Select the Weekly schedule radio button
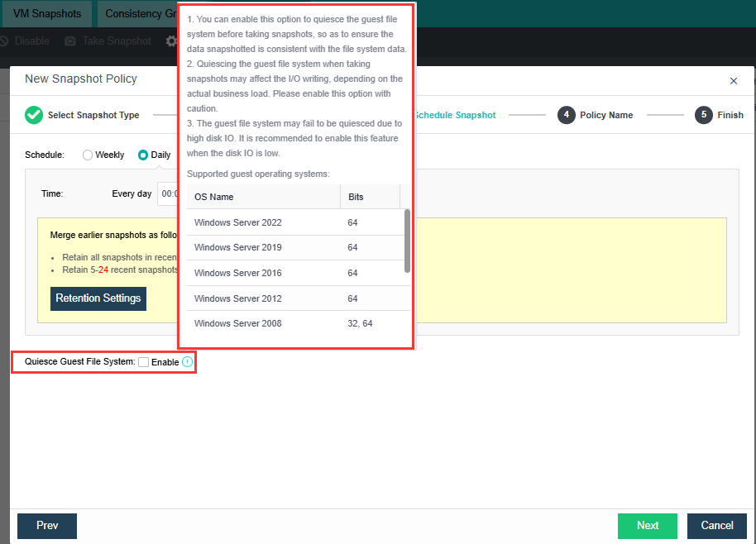Screen dimensions: 756x544 [88, 155]
